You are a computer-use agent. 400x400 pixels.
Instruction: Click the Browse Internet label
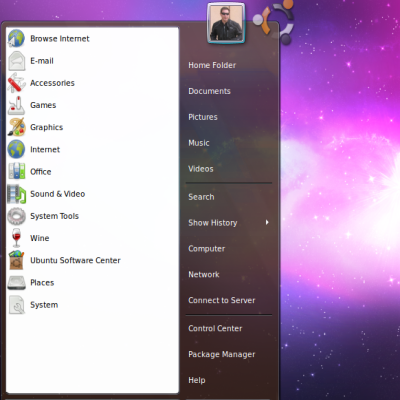coord(60,39)
